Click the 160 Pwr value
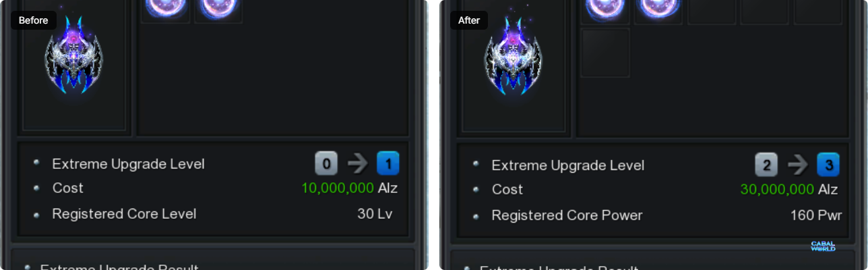868x270 pixels. [816, 215]
